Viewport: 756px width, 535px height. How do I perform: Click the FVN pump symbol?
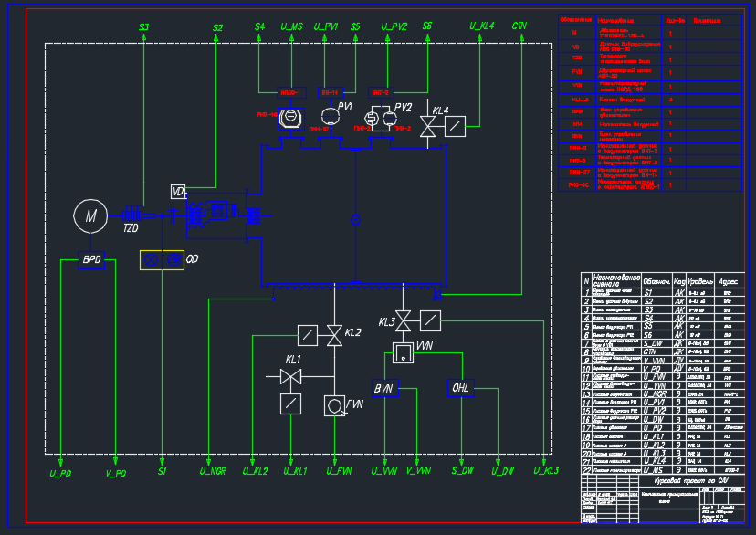point(335,405)
